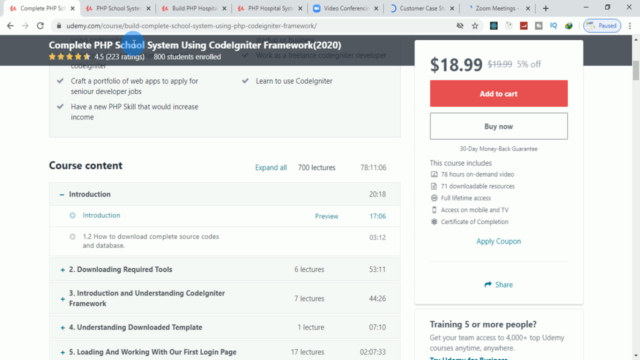Viewport: 640px width, 360px height.
Task: Click 'Certificate of Completion' text
Action: click(x=474, y=222)
